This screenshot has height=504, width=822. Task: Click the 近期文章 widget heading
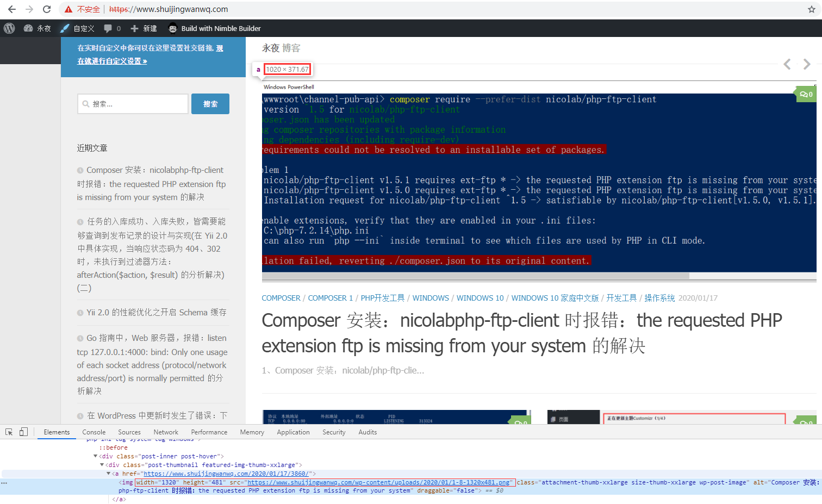92,148
